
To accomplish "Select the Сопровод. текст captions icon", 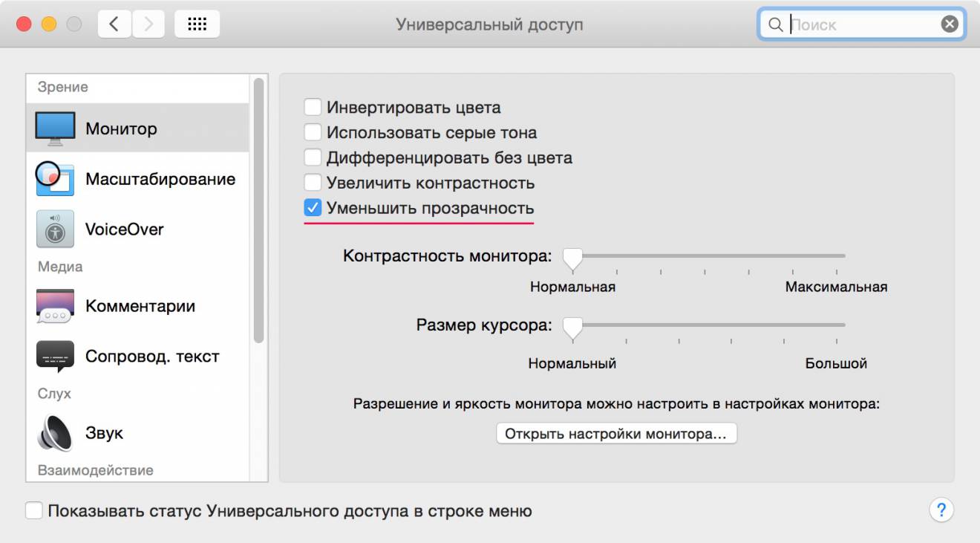I will pos(55,357).
